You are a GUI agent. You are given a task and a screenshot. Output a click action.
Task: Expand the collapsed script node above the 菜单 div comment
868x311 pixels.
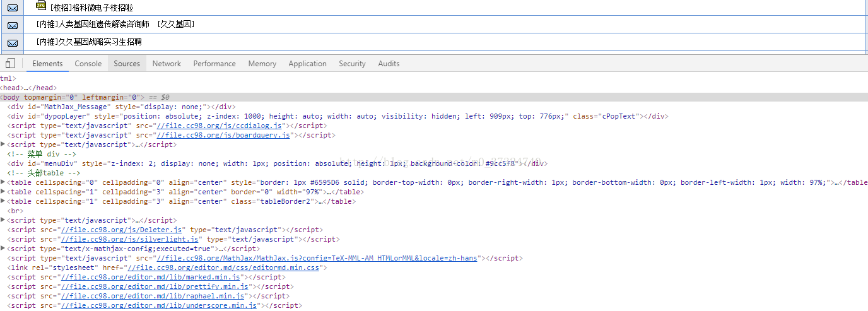coord(3,144)
